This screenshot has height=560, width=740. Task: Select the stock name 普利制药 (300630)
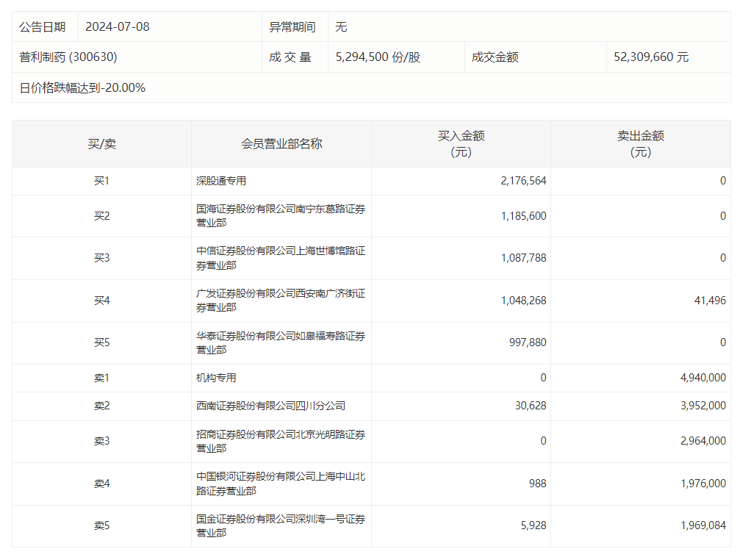coord(66,57)
